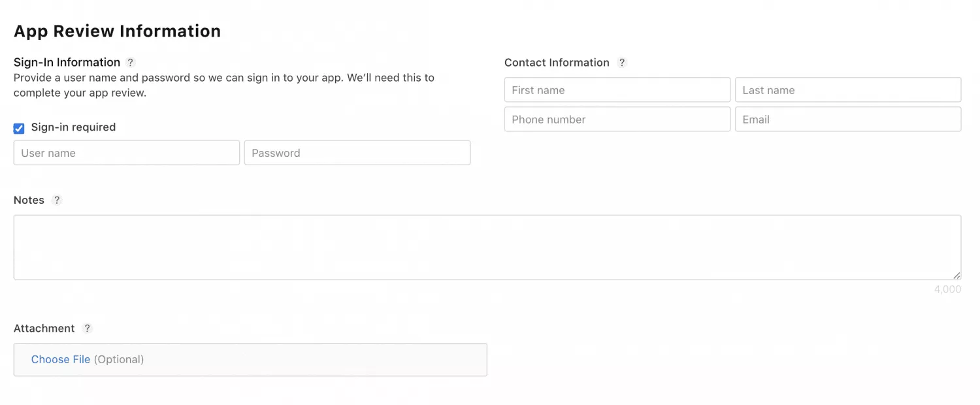Select the Email field
The width and height of the screenshot is (980, 405).
[848, 120]
